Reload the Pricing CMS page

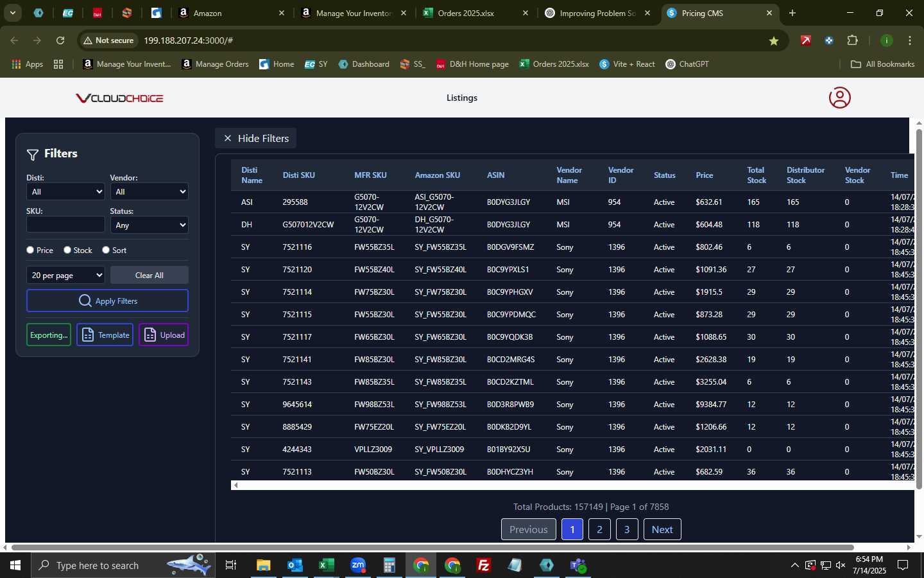pos(60,40)
